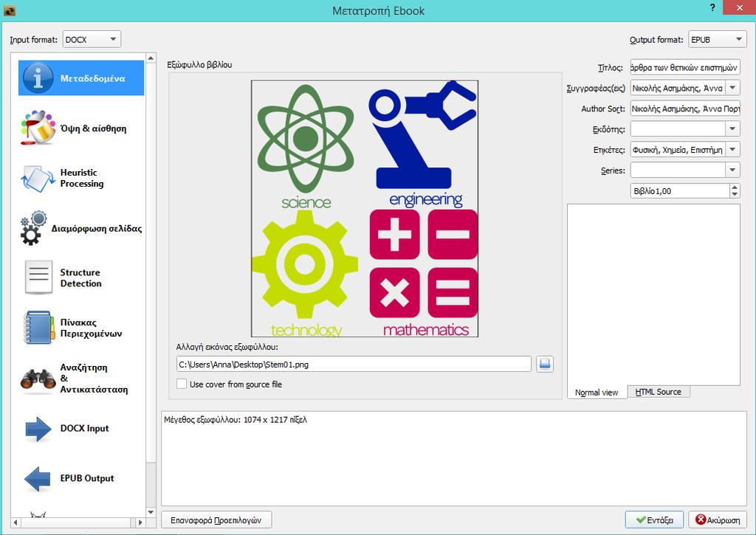Click the sidebar horizontal scroll right arrow

[140, 522]
